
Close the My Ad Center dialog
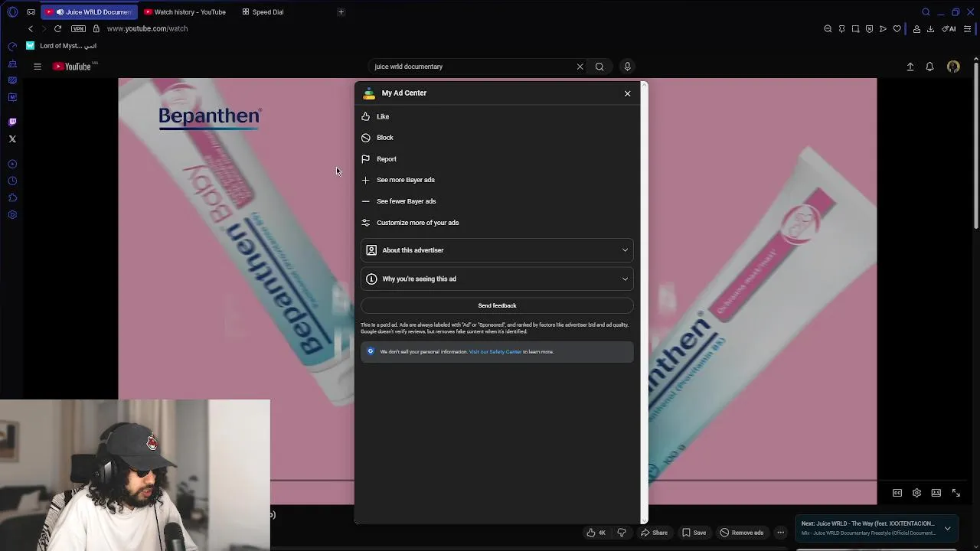pyautogui.click(x=627, y=93)
